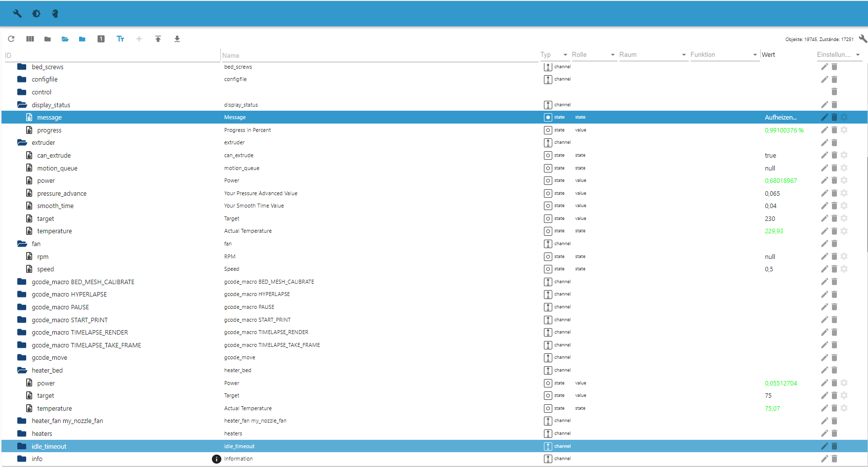Select the motion_queue state row
Screen dimensions: 868x467
tap(434, 168)
